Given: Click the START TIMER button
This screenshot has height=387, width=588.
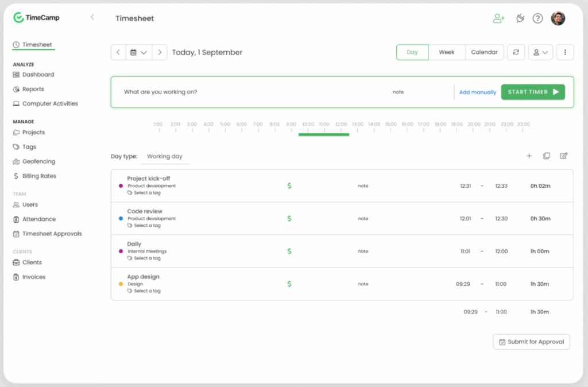Looking at the screenshot, I should click(x=533, y=92).
